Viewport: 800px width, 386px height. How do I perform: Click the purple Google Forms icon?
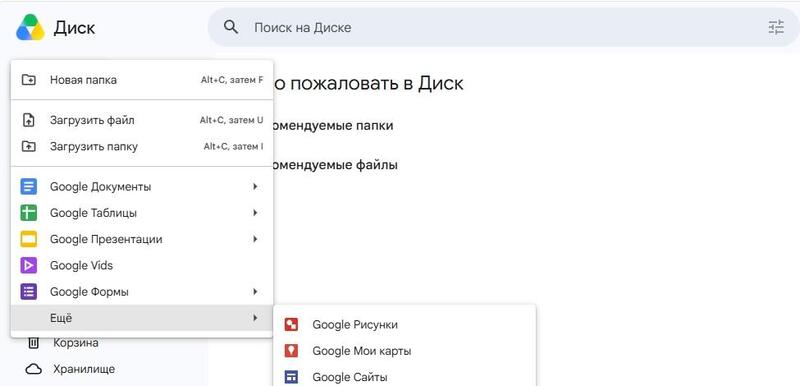pos(29,292)
